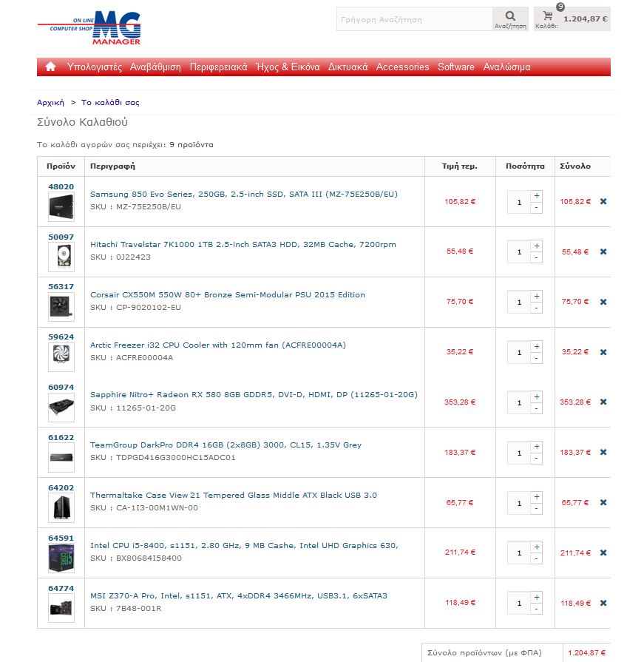The height and width of the screenshot is (662, 644).
Task: Delete Sapphire Nitro+ RX 580 item
Action: [x=603, y=402]
